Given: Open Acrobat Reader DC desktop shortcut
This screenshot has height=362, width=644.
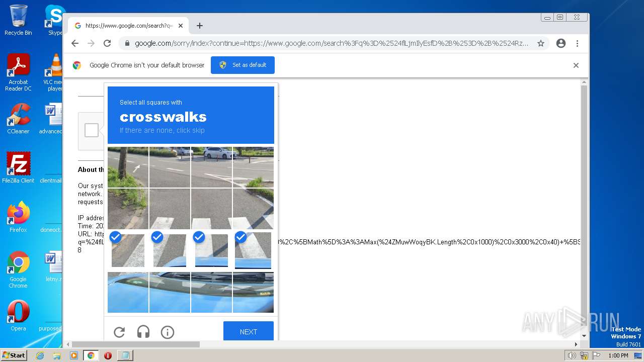Looking at the screenshot, I should pos(18,72).
